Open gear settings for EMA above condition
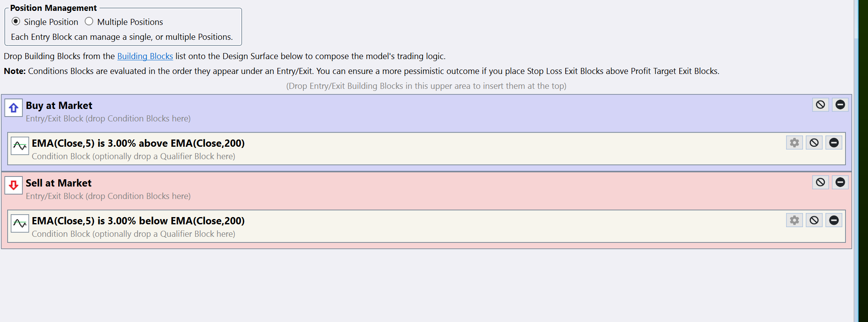 pos(794,143)
